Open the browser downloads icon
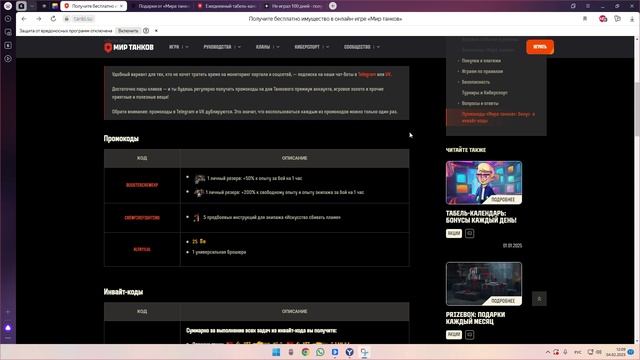Image resolution: width=640 pixels, height=360 pixels. [632, 19]
